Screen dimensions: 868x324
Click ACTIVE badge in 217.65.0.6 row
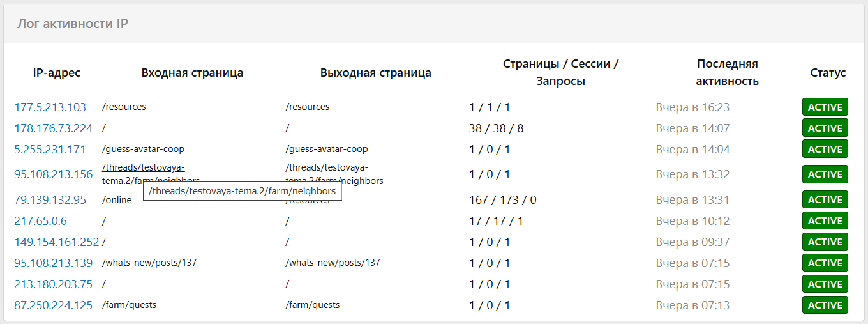click(825, 221)
